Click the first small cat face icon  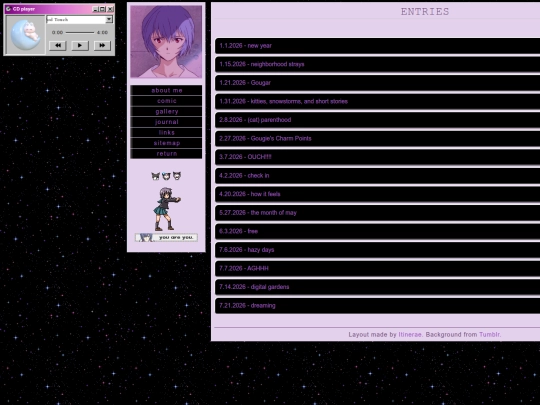[x=156, y=176]
